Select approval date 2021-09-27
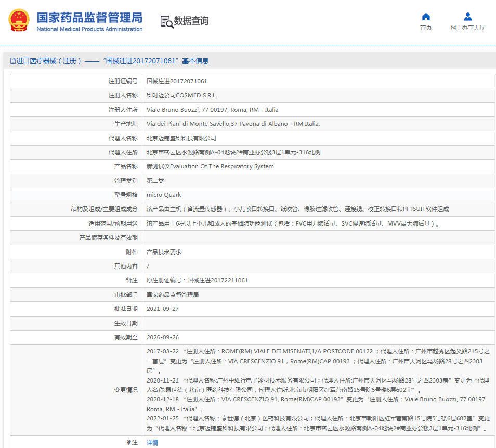This screenshot has width=496, height=448. coord(163,309)
